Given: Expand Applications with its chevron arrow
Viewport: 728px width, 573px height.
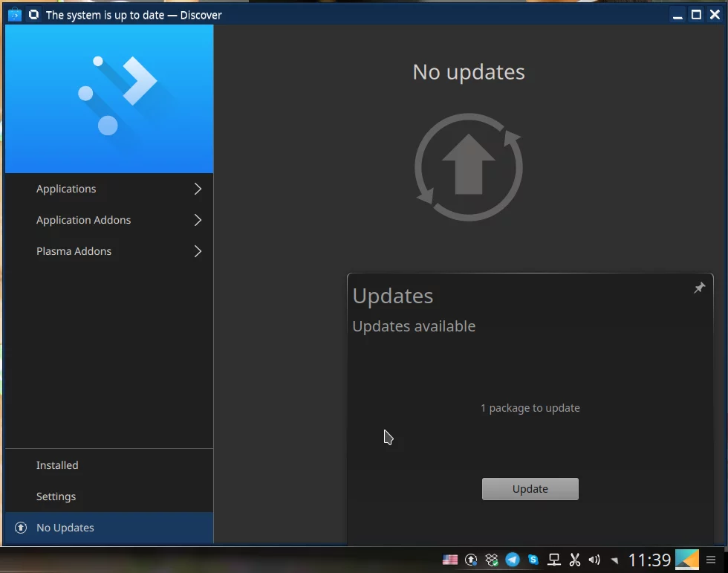Looking at the screenshot, I should coord(198,189).
